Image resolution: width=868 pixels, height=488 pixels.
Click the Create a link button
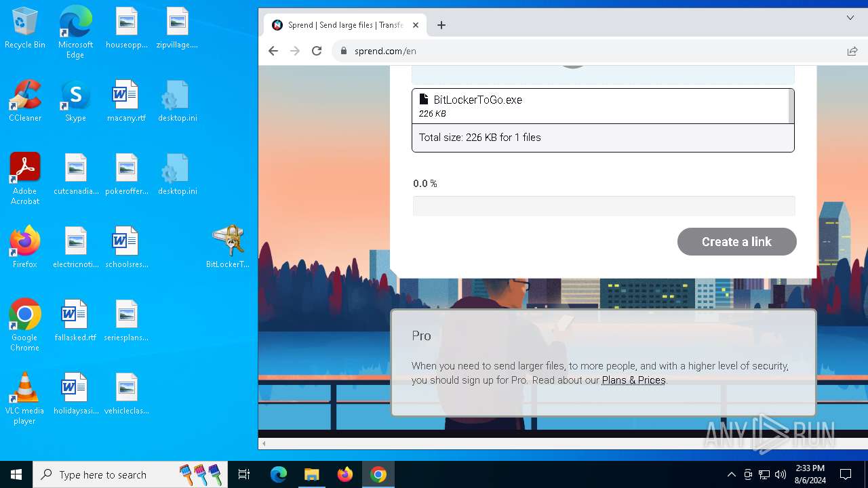(736, 242)
